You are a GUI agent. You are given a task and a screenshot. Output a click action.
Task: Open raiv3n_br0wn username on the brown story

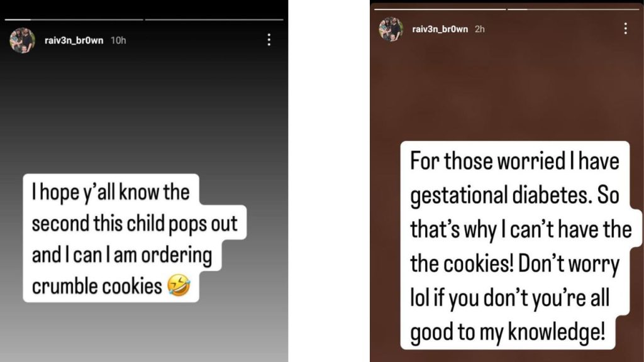coord(440,29)
